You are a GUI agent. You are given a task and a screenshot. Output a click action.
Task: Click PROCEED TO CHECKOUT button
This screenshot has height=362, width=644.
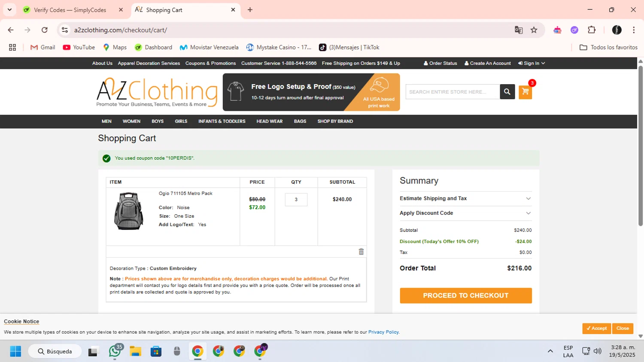(x=466, y=295)
